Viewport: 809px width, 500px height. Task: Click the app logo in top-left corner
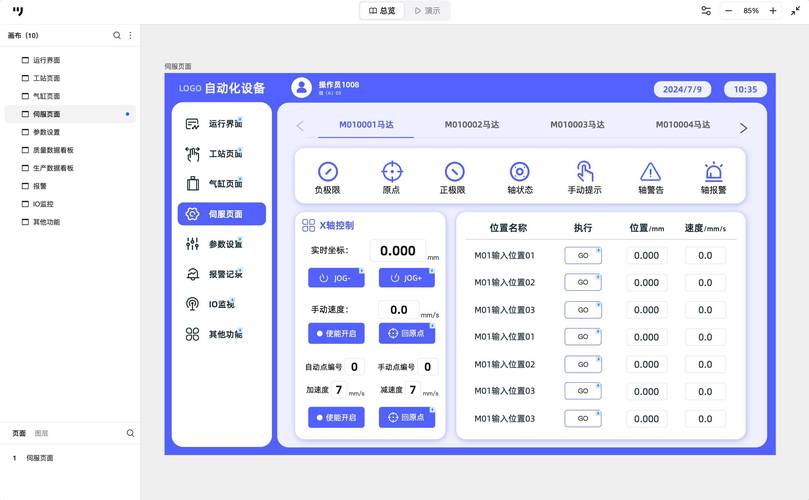pyautogui.click(x=18, y=11)
